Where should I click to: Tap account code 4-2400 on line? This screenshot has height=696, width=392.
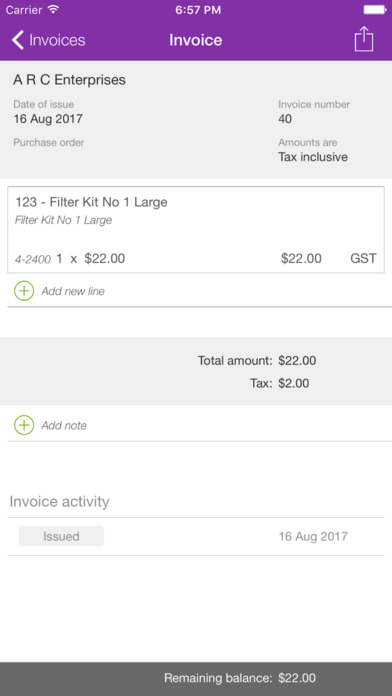click(33, 259)
